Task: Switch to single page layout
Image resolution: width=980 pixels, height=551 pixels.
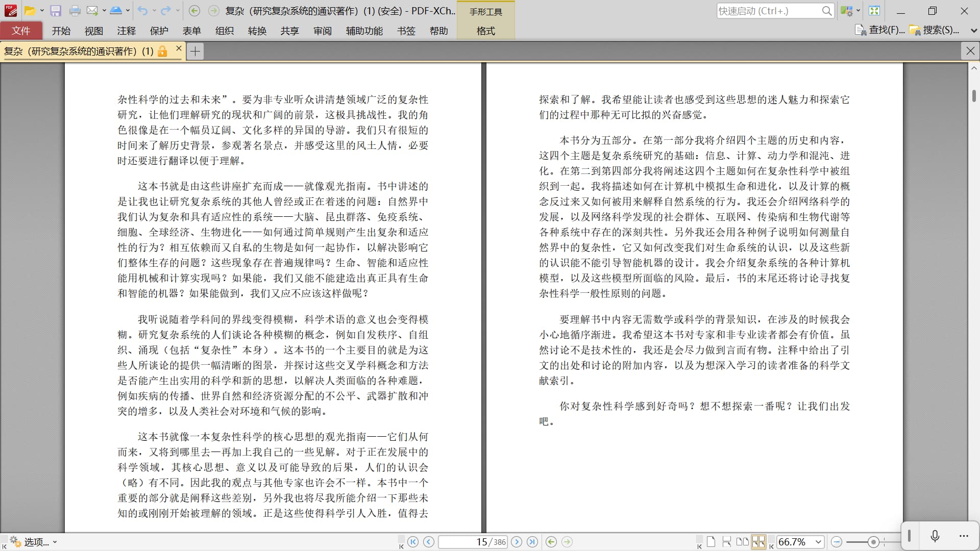Action: [x=711, y=542]
